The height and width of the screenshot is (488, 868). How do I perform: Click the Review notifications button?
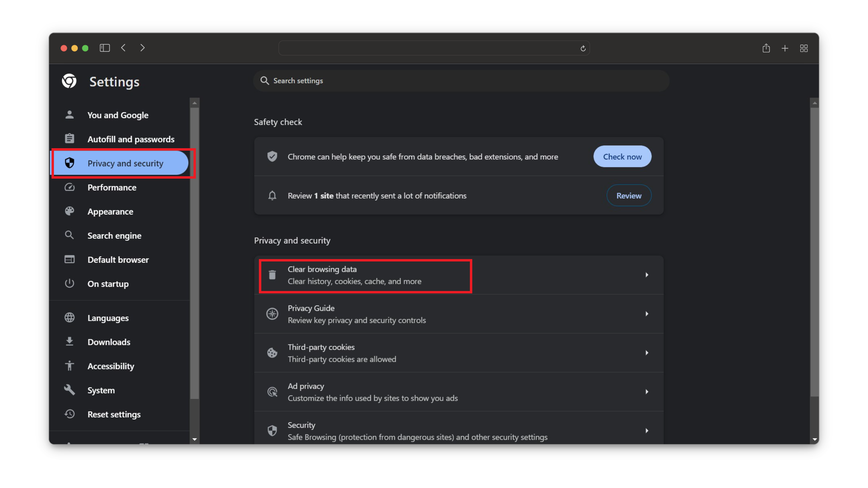(628, 196)
